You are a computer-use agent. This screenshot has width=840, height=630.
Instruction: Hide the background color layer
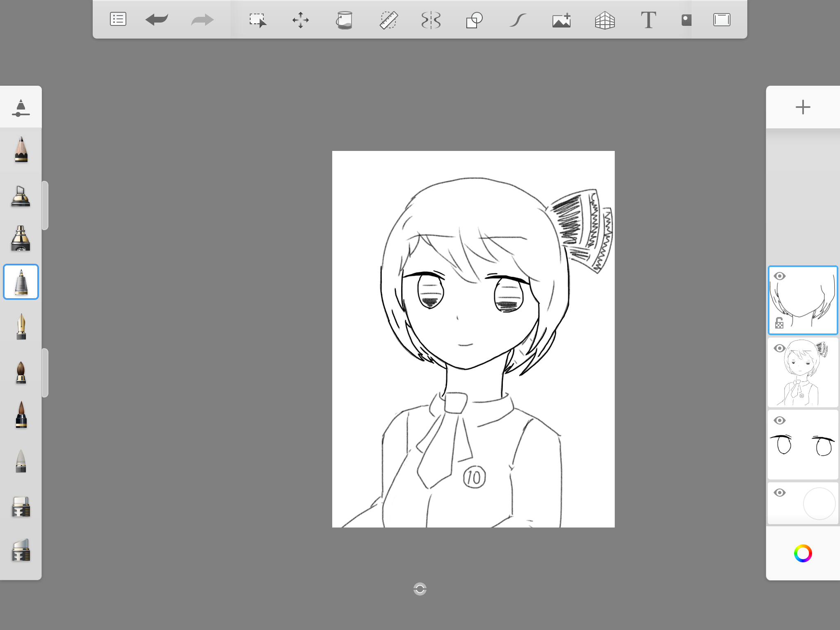780,493
